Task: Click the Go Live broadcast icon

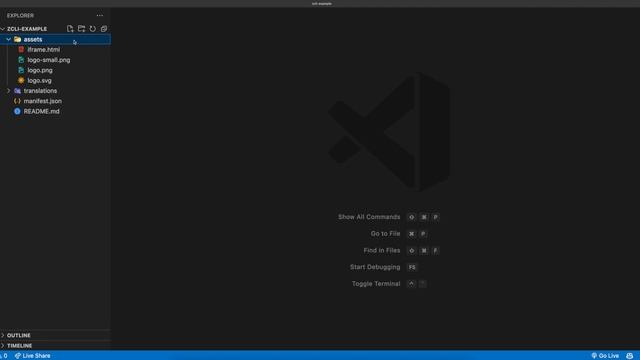Action: (x=594, y=356)
